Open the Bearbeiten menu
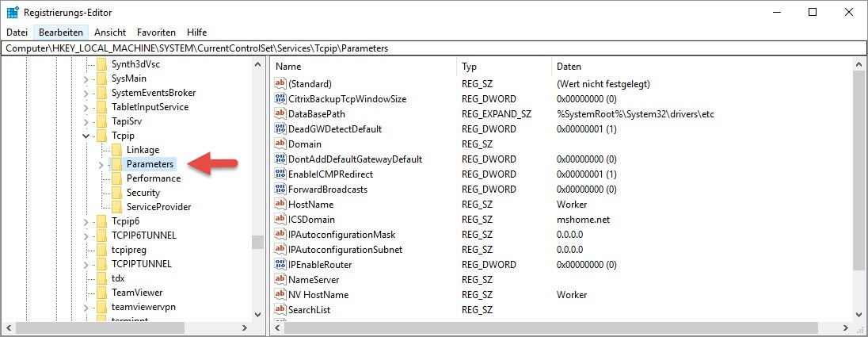Image resolution: width=868 pixels, height=337 pixels. pos(61,33)
